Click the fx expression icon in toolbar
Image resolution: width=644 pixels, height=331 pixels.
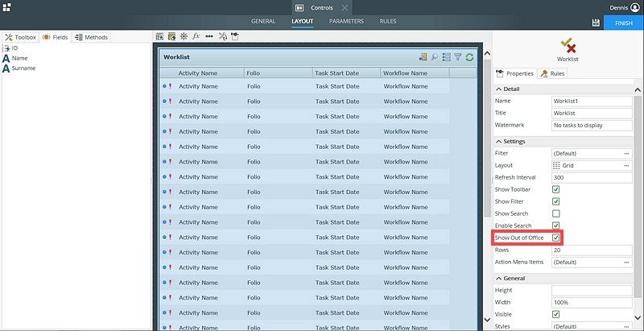[x=196, y=37]
